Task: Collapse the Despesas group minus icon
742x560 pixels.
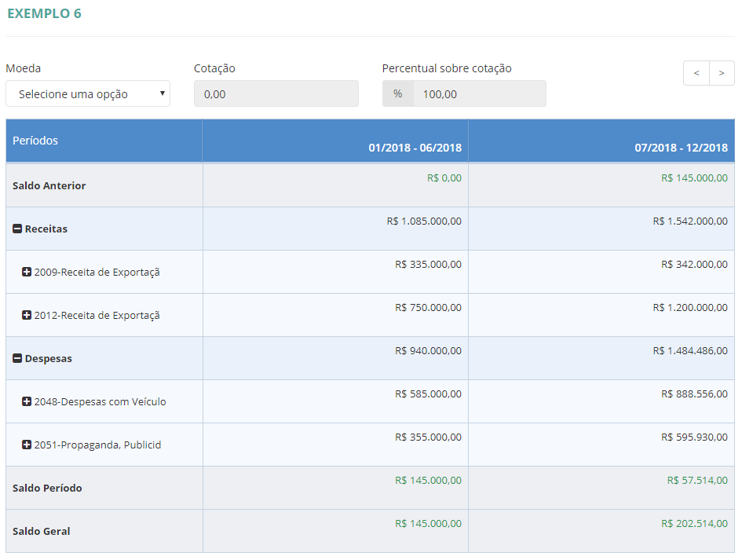Action: click(x=17, y=359)
